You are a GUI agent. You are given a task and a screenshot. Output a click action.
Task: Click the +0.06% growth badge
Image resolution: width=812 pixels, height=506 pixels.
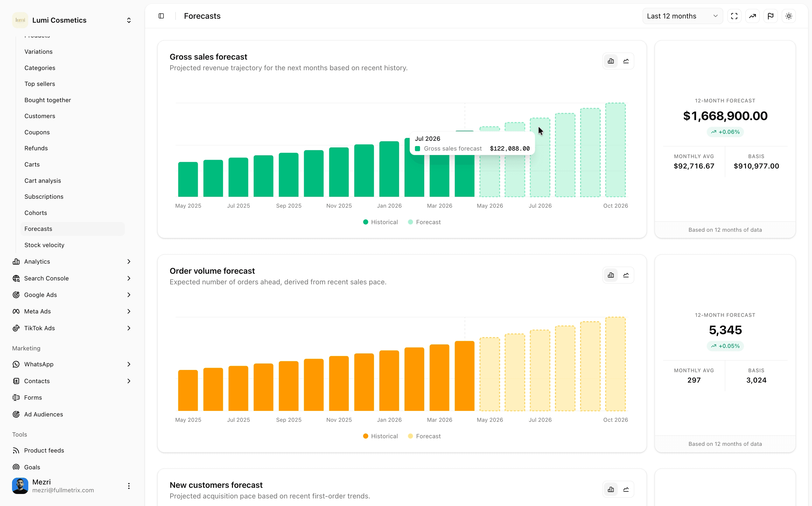tap(725, 132)
